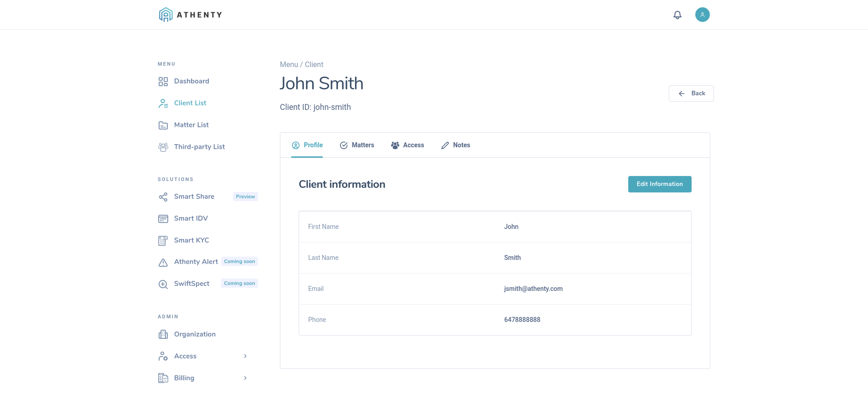Click the Athenty brand name
Viewport: 868px width, 399px height.
click(x=200, y=15)
